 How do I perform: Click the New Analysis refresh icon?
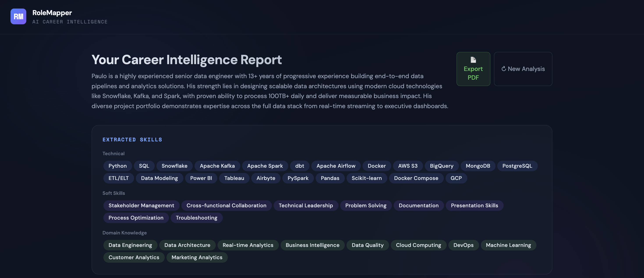[x=504, y=69]
